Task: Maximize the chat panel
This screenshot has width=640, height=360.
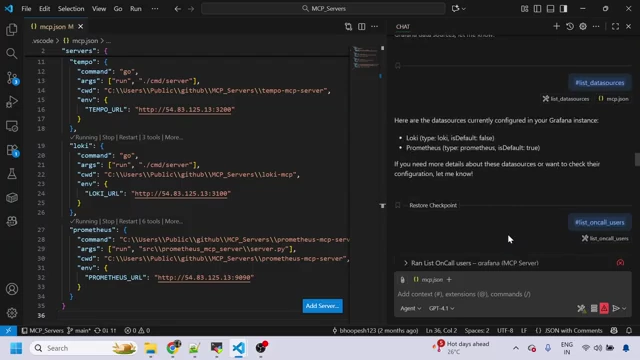Action: pyautogui.click(x=616, y=27)
